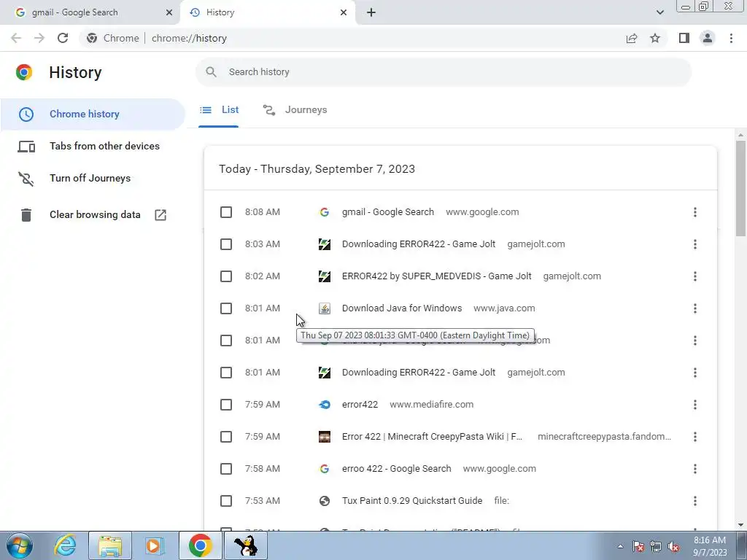Click in the Search history field
Image resolution: width=747 pixels, height=560 pixels.
444,72
